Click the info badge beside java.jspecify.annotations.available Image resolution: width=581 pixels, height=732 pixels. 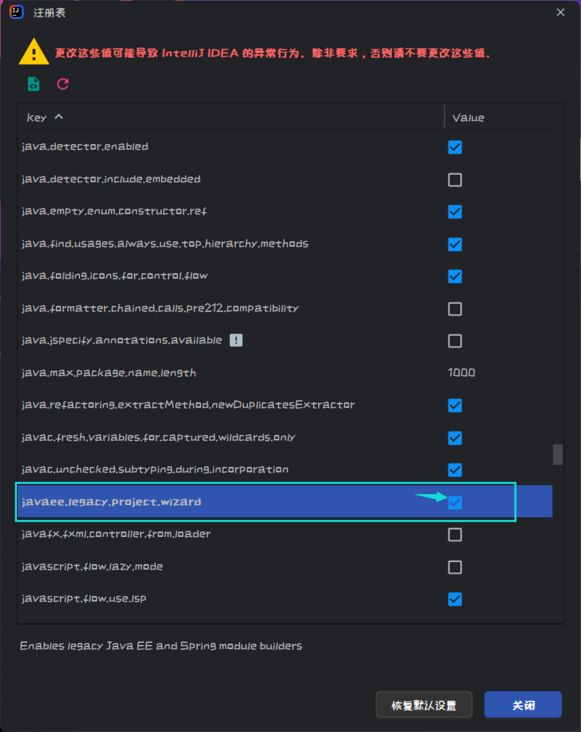pyautogui.click(x=236, y=340)
